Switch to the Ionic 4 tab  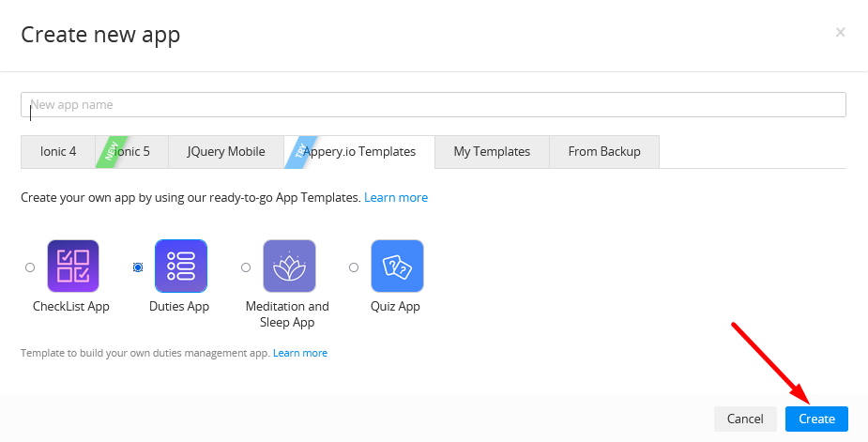[58, 152]
